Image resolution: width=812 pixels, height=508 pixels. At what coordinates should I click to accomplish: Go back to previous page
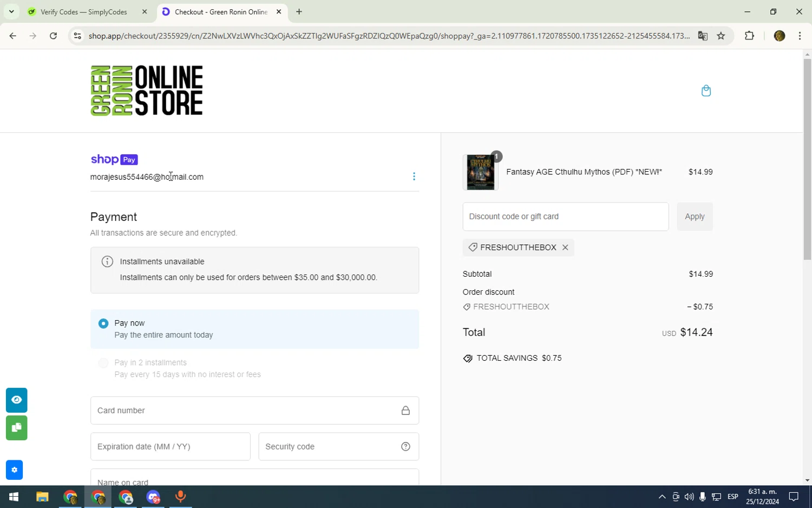click(12, 36)
